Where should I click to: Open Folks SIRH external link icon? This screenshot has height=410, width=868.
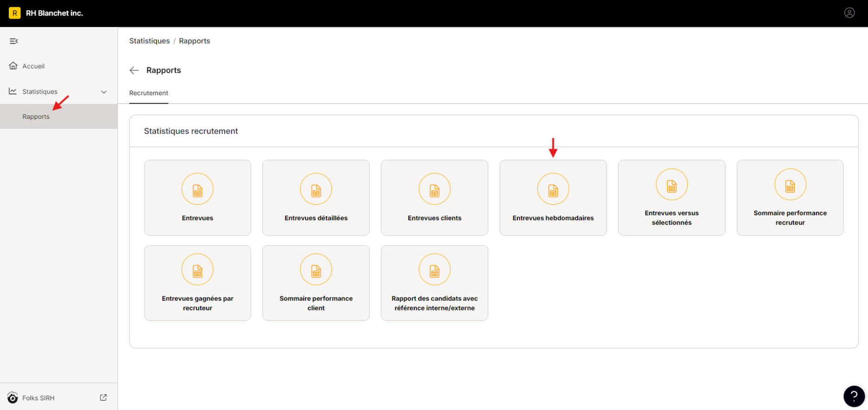(103, 397)
